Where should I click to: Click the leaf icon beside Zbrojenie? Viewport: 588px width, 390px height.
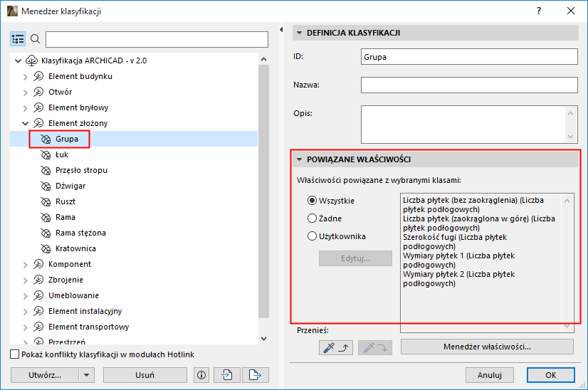[38, 280]
